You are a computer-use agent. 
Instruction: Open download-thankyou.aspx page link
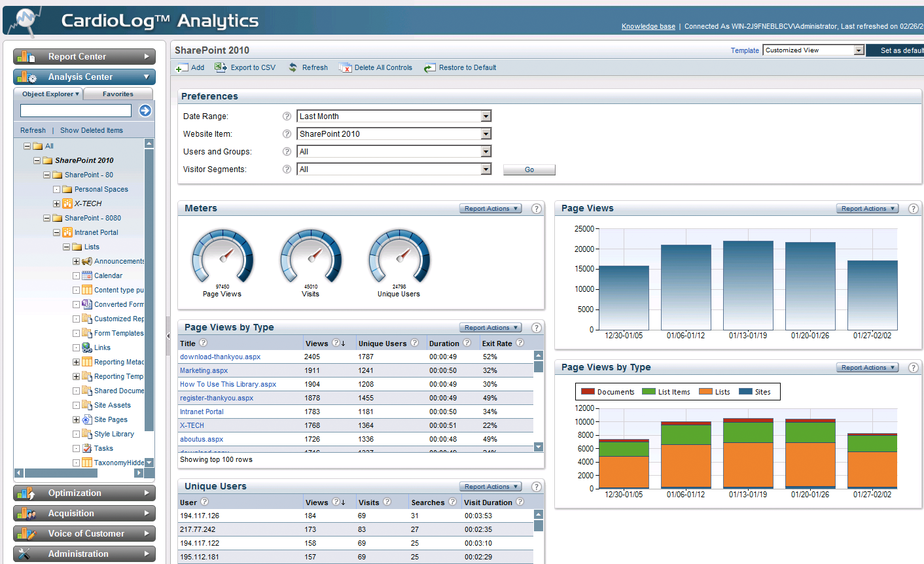click(x=221, y=357)
